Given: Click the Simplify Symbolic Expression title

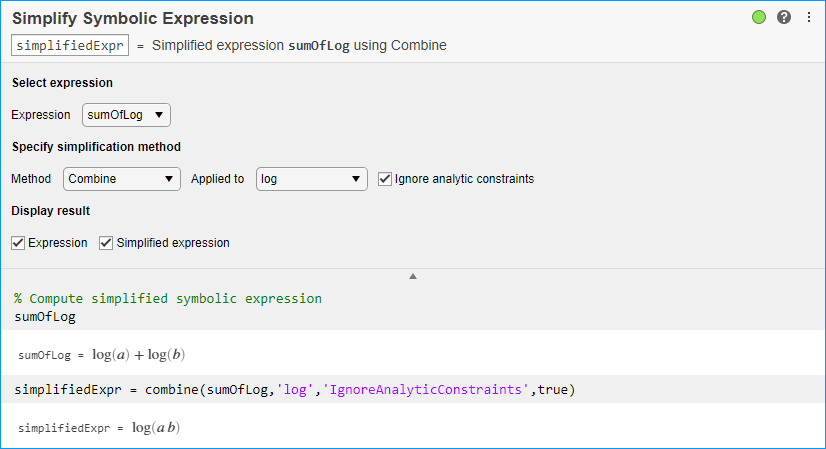Looking at the screenshot, I should [x=133, y=18].
